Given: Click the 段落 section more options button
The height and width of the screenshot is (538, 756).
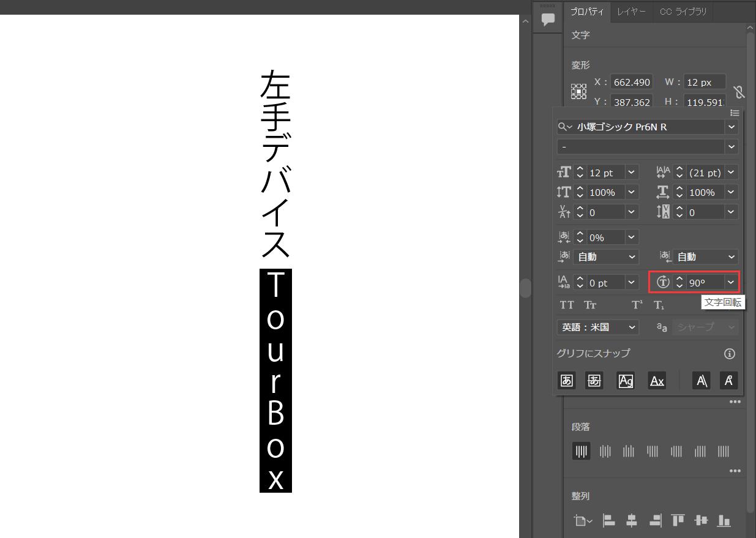Looking at the screenshot, I should [x=735, y=471].
